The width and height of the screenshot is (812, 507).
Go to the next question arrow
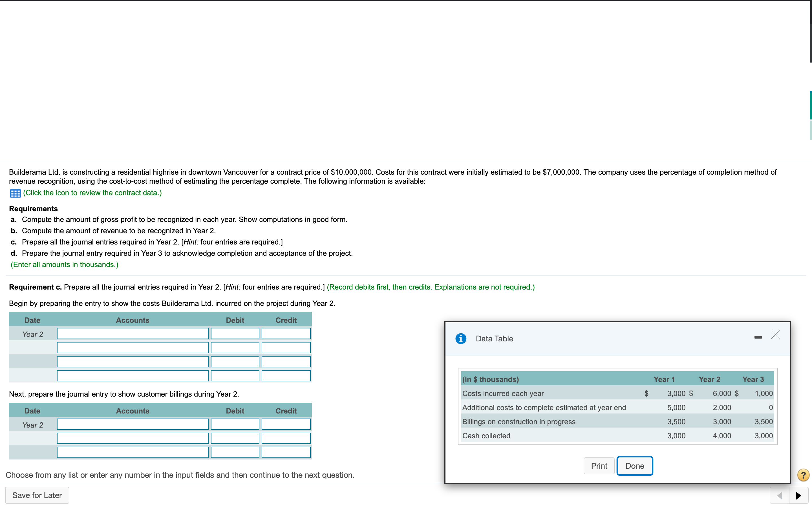coord(798,495)
